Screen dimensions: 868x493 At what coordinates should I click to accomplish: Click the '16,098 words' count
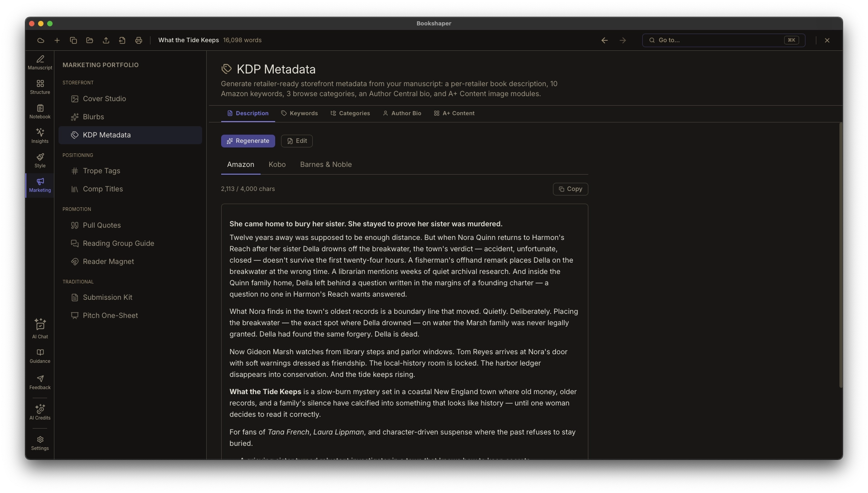click(x=242, y=40)
